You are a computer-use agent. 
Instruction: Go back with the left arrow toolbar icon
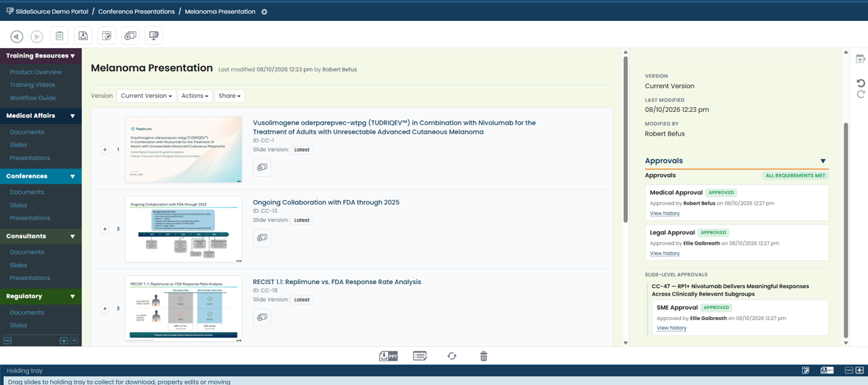point(17,37)
